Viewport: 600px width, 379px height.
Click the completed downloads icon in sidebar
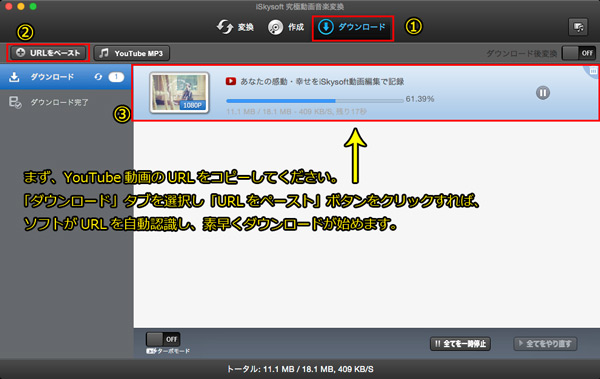15,102
